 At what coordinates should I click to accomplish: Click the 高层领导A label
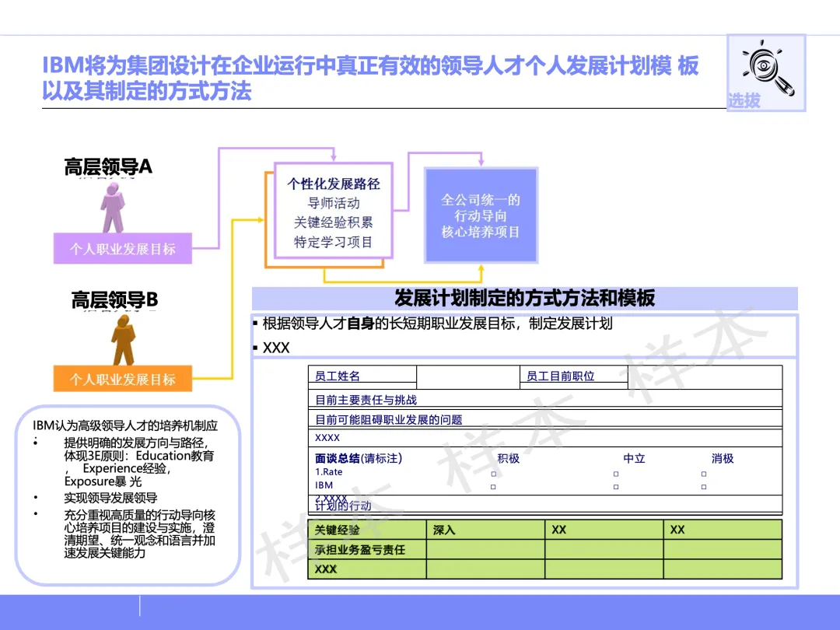(108, 166)
